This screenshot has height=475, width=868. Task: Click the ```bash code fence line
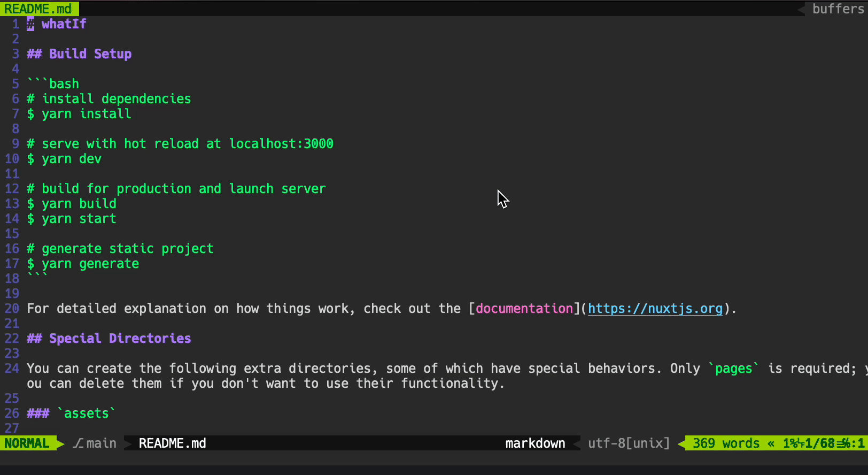(53, 84)
